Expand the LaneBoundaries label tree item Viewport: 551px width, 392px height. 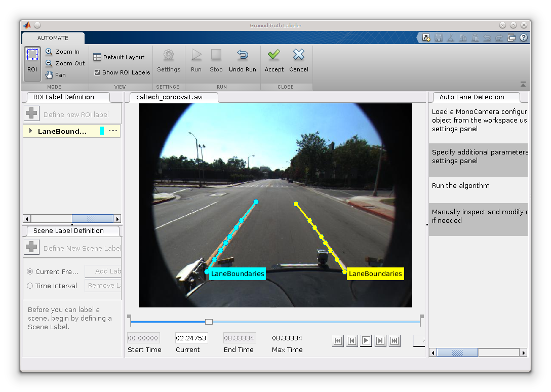pos(31,131)
